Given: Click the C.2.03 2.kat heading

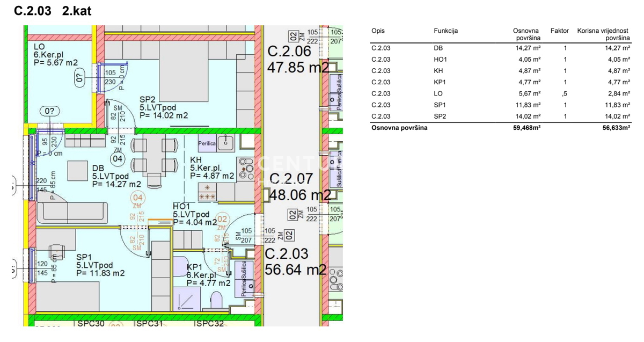Looking at the screenshot, I should pyautogui.click(x=53, y=11).
